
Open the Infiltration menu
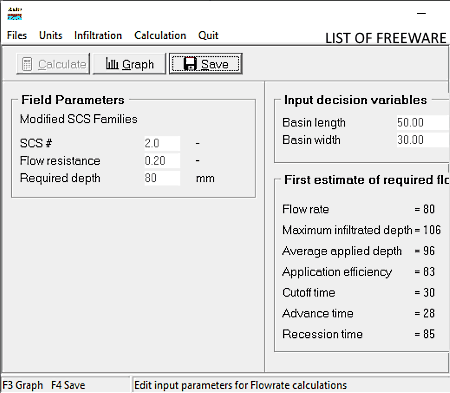tap(98, 35)
